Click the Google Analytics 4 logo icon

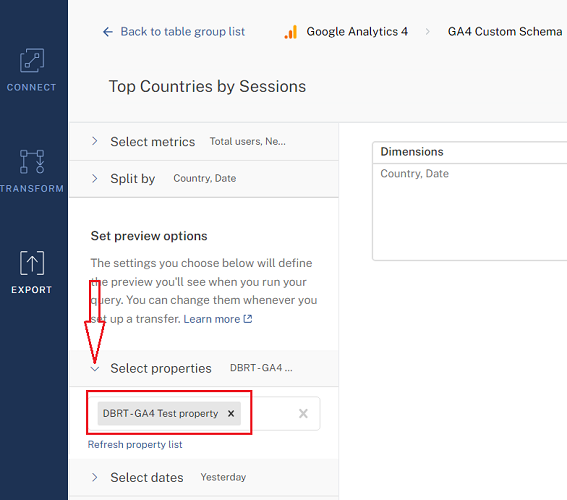291,32
